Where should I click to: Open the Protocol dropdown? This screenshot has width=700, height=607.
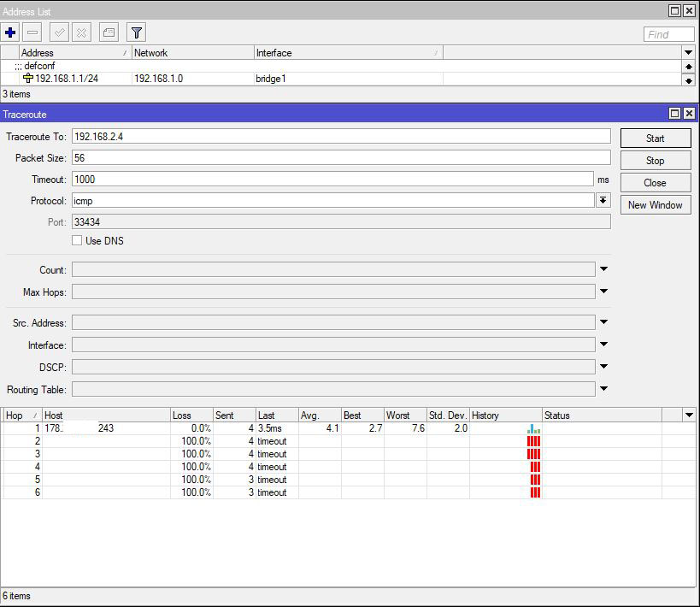[603, 200]
